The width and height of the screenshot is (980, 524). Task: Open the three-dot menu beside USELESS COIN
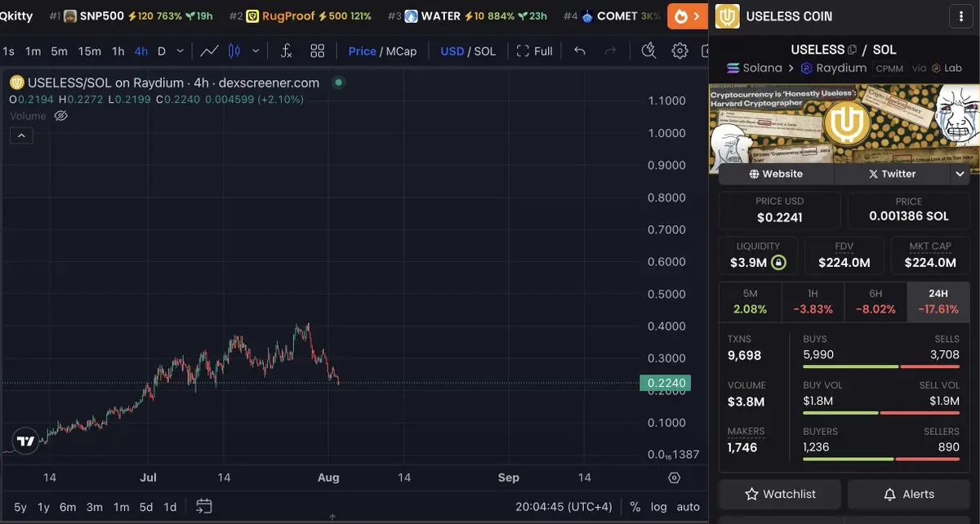pyautogui.click(x=960, y=16)
